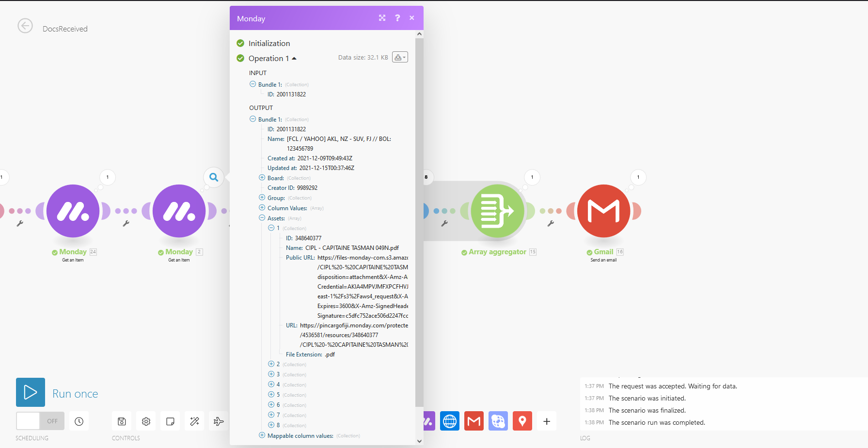Screen dimensions: 868x448
Task: Click log entry 'The scenario was finalized.'
Action: [x=647, y=410]
